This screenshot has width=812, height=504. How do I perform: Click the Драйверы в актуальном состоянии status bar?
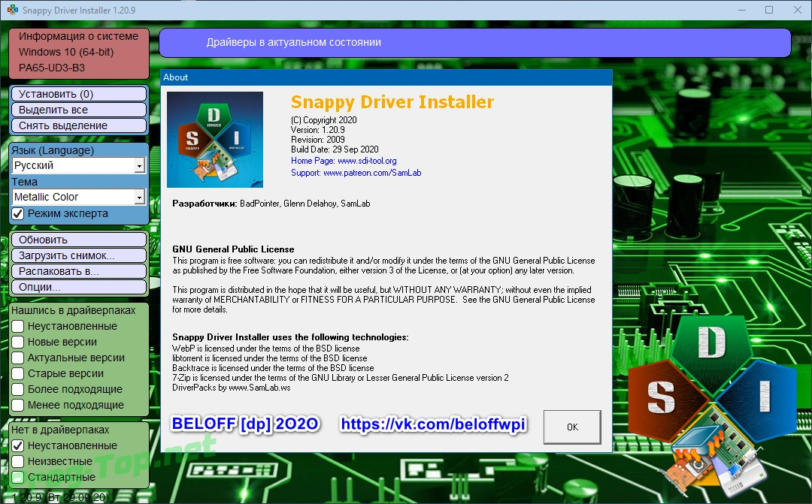pyautogui.click(x=475, y=42)
